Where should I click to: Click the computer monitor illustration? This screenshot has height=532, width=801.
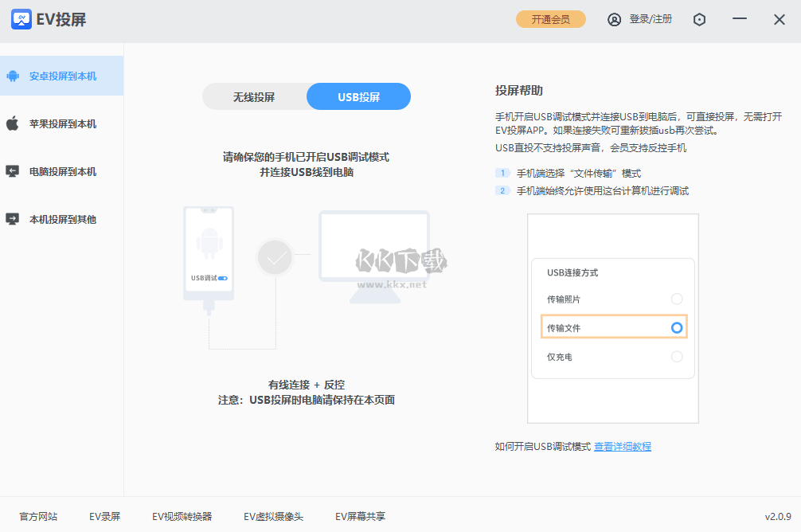374,257
